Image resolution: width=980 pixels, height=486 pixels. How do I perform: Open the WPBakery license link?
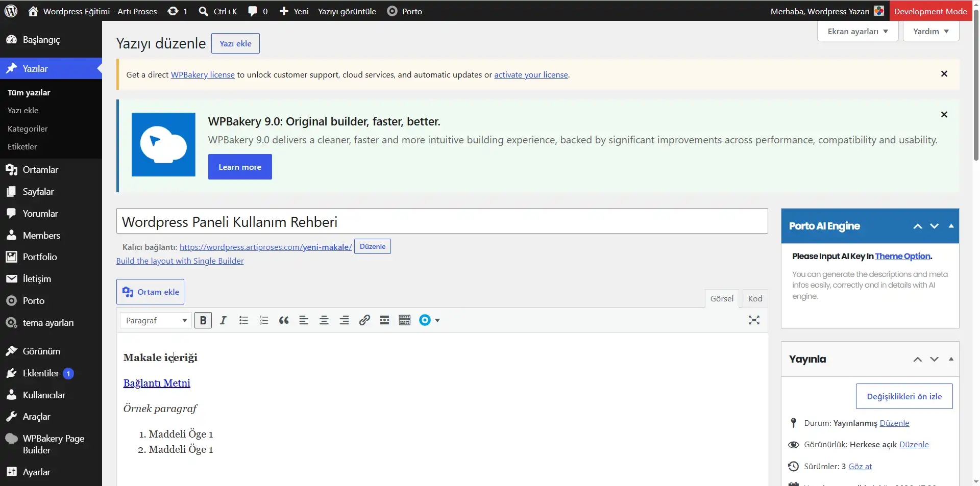(x=203, y=74)
